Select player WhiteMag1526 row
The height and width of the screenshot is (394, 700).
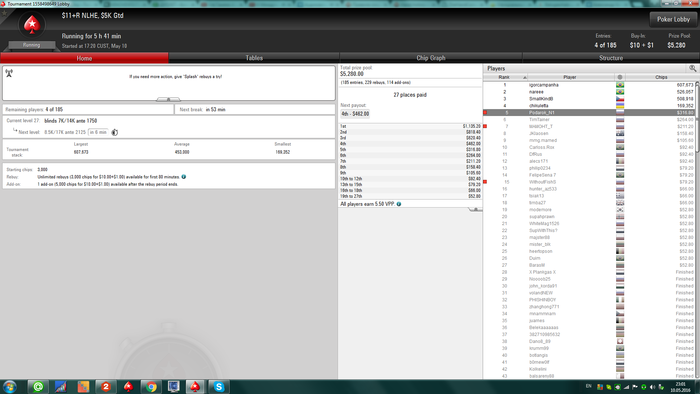pos(589,224)
